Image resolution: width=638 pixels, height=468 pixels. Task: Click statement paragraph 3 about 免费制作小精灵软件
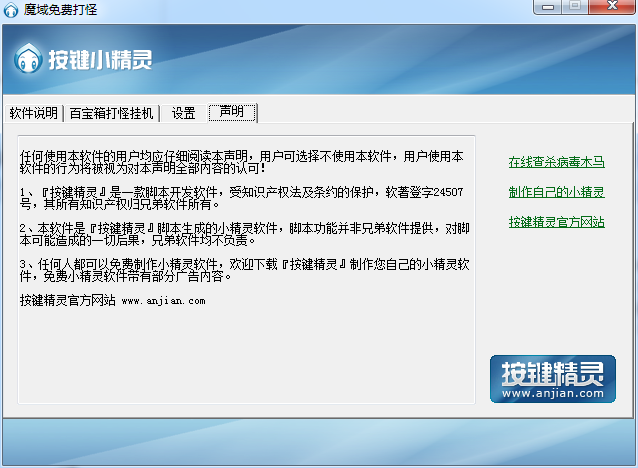click(244, 270)
